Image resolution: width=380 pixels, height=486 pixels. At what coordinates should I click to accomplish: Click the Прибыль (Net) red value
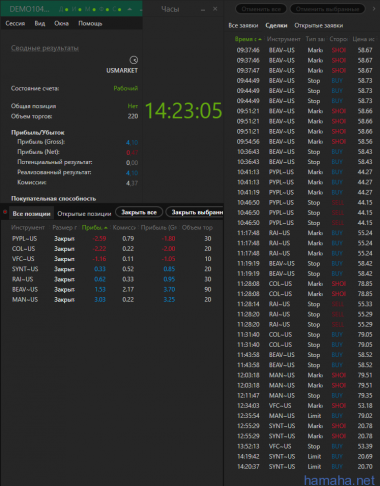pyautogui.click(x=132, y=152)
